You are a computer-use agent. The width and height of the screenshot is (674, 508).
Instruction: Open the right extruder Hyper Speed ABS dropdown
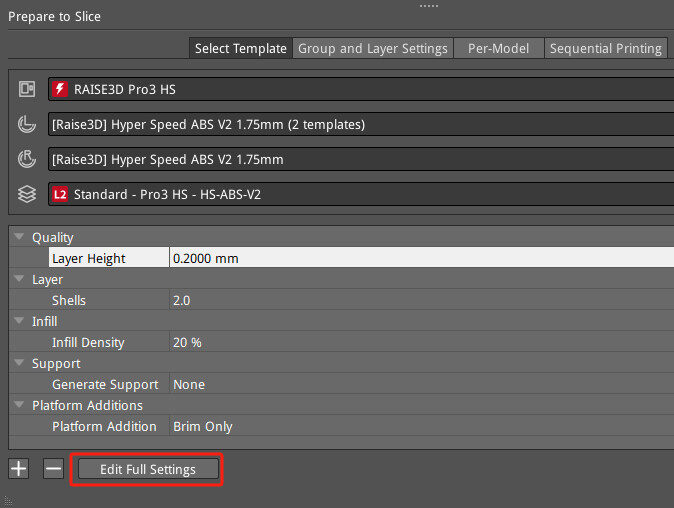tap(361, 159)
